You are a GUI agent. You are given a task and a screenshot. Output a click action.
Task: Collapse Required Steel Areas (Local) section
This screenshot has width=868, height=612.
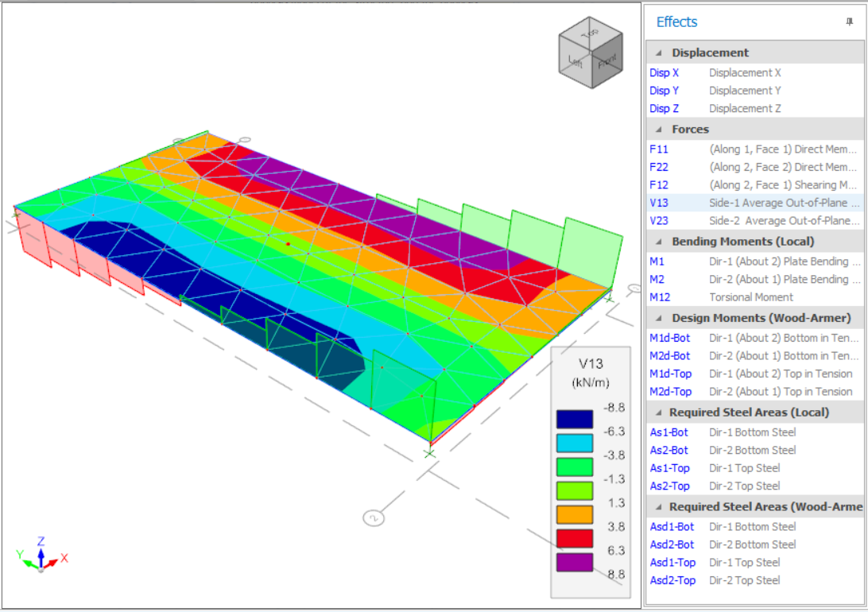[x=658, y=413]
